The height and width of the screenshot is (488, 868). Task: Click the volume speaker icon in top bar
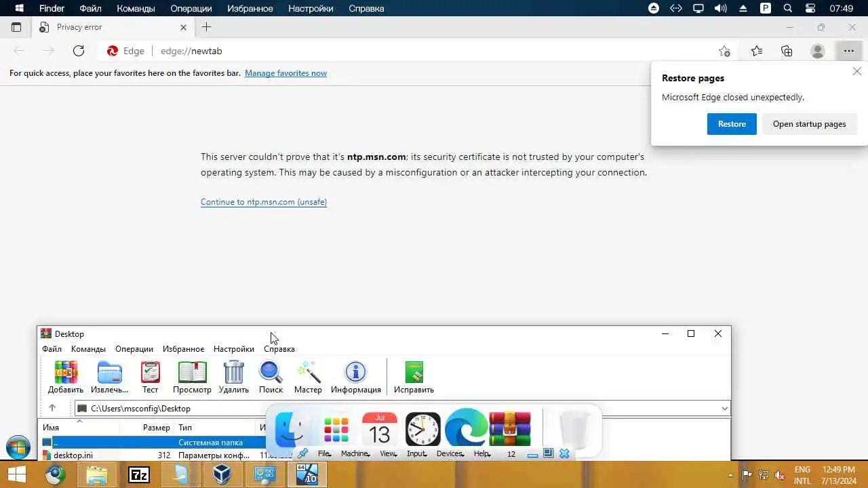pyautogui.click(x=720, y=8)
